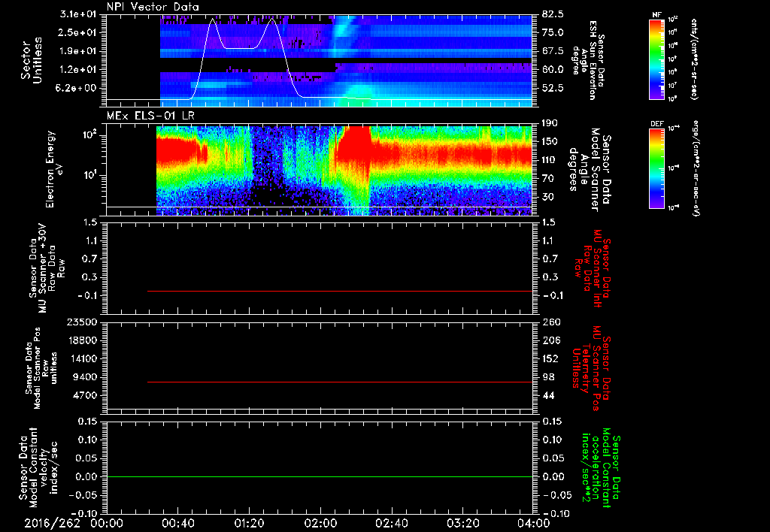Viewport: 770px width, 532px height.
Task: Click the red line in the MU Scanner +30V panel
Action: (x=340, y=291)
